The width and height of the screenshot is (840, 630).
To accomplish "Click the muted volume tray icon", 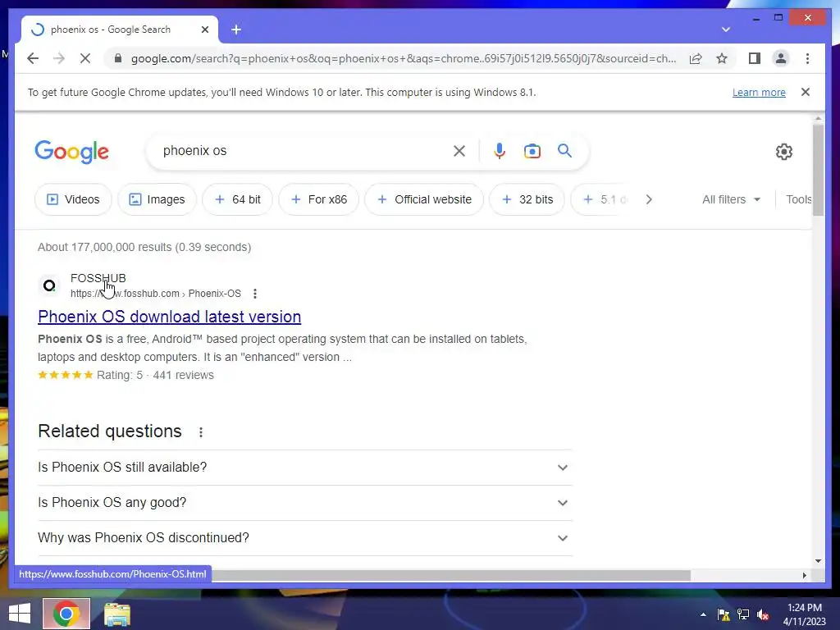I will point(763,615).
